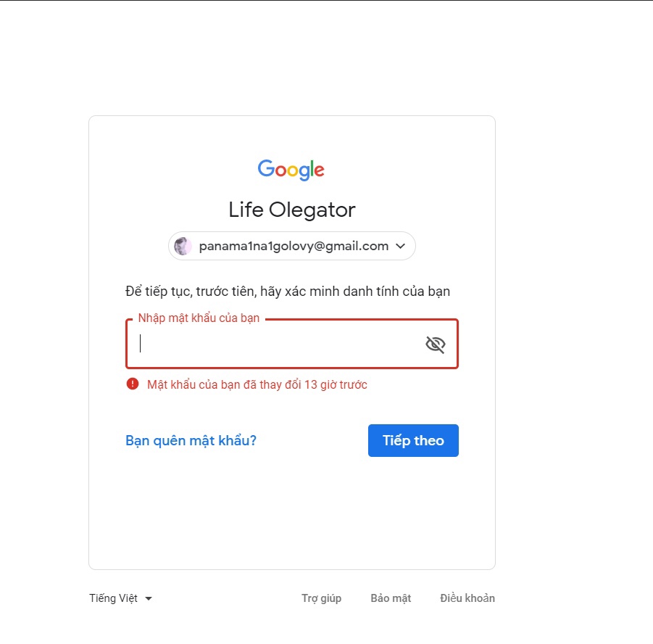Click the arrow beside Tiếng Việt
The image size is (653, 644).
(x=149, y=599)
